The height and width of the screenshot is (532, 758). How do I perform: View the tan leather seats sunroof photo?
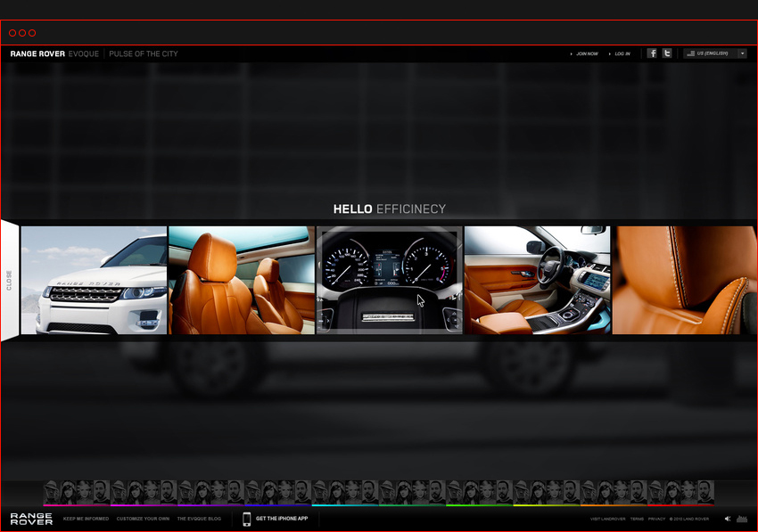[241, 281]
